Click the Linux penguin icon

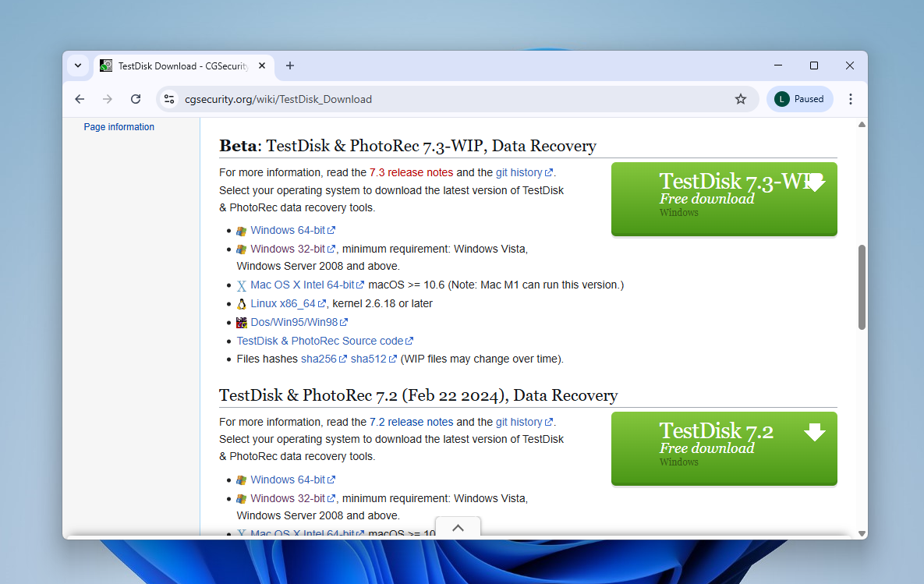(x=242, y=304)
